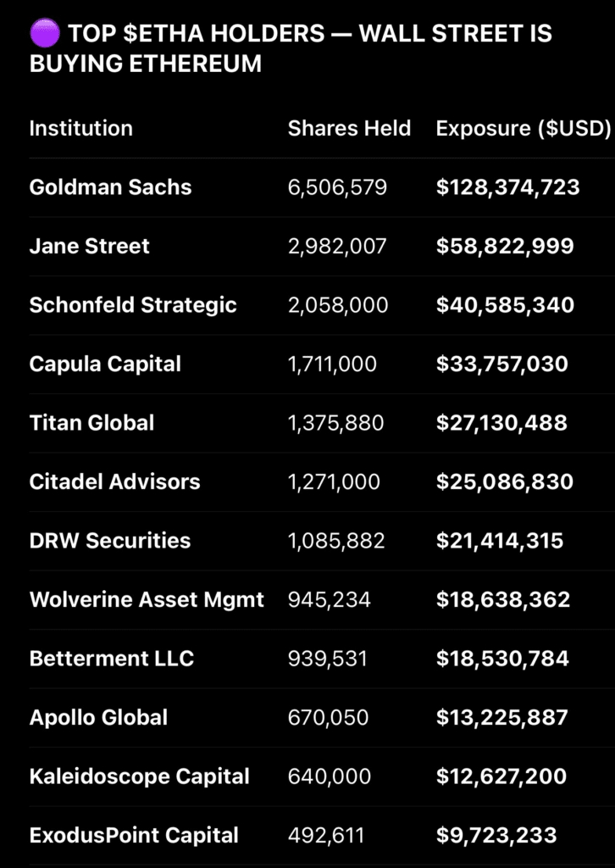Click Jane Street institution name
Image resolution: width=615 pixels, height=868 pixels.
pyautogui.click(x=89, y=247)
